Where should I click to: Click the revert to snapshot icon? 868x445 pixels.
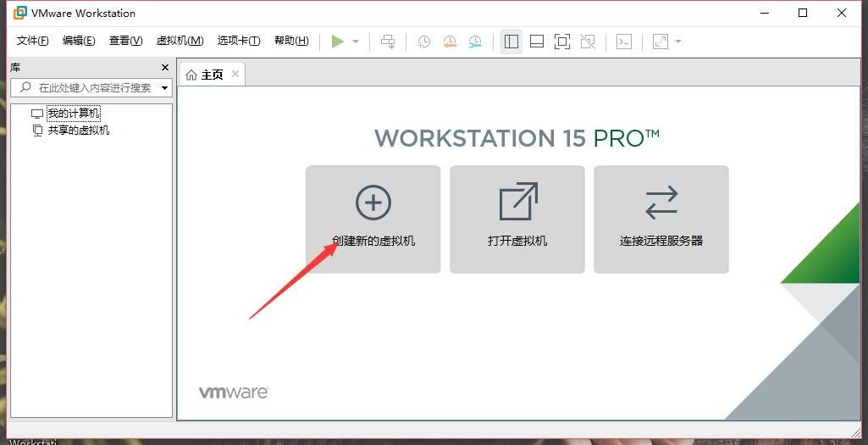450,42
